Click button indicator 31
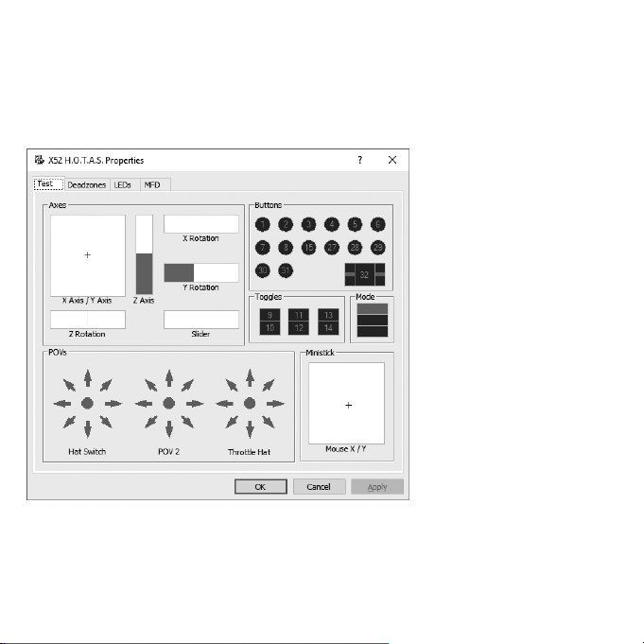The height and width of the screenshot is (644, 644). pos(286,270)
